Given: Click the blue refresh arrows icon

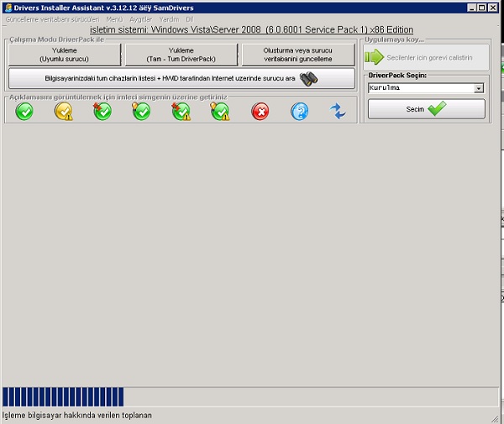Looking at the screenshot, I should point(338,111).
